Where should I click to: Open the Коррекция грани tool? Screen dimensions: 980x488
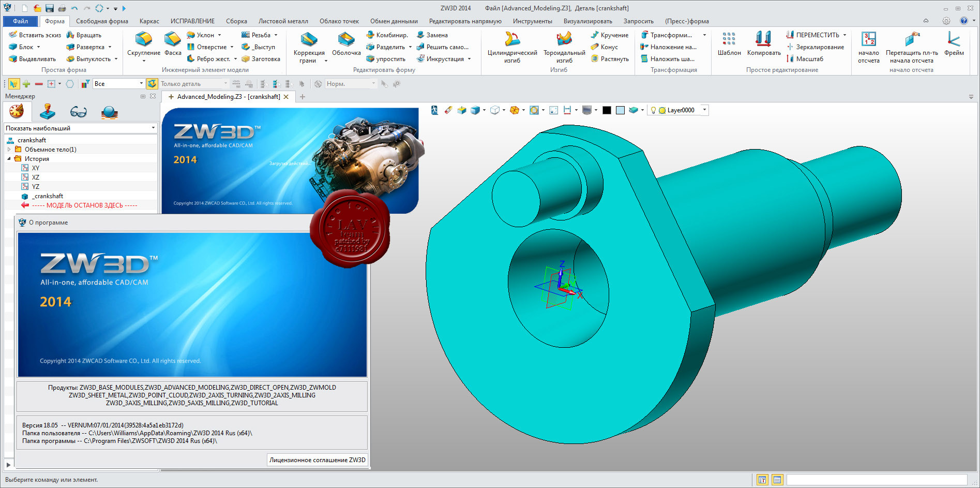[309, 47]
